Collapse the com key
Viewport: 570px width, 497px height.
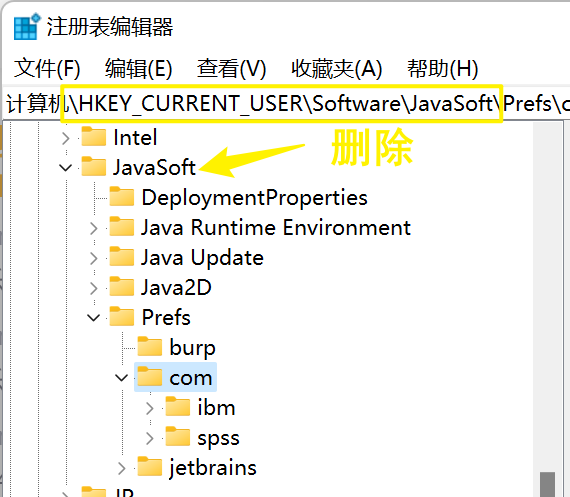tap(122, 378)
